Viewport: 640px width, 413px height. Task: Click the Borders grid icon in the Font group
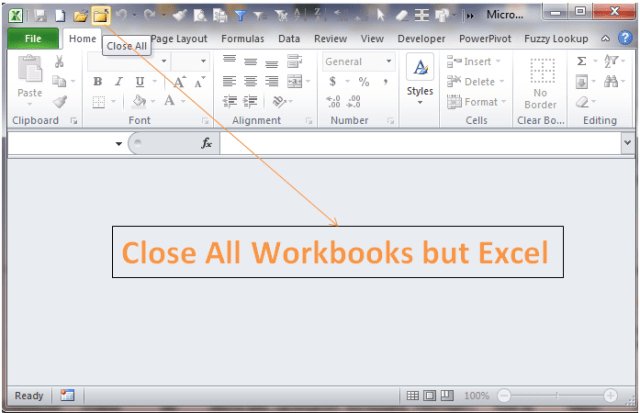click(99, 101)
